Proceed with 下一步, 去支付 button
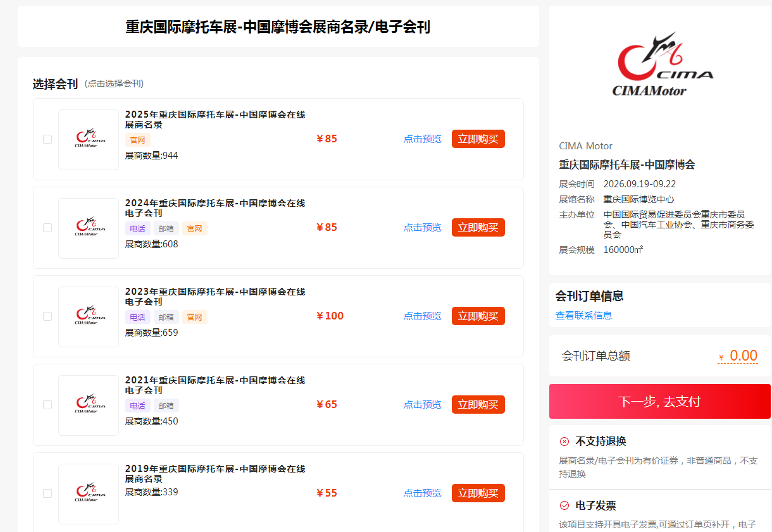 point(659,402)
